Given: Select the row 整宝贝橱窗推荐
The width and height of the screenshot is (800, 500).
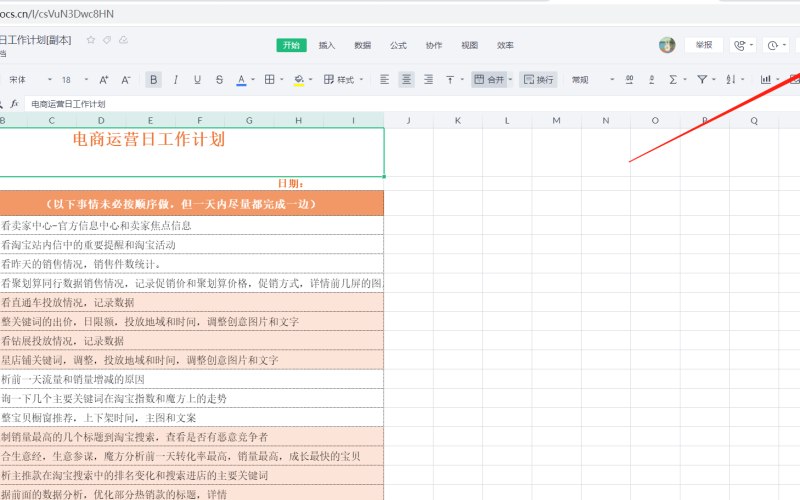Looking at the screenshot, I should [x=192, y=417].
